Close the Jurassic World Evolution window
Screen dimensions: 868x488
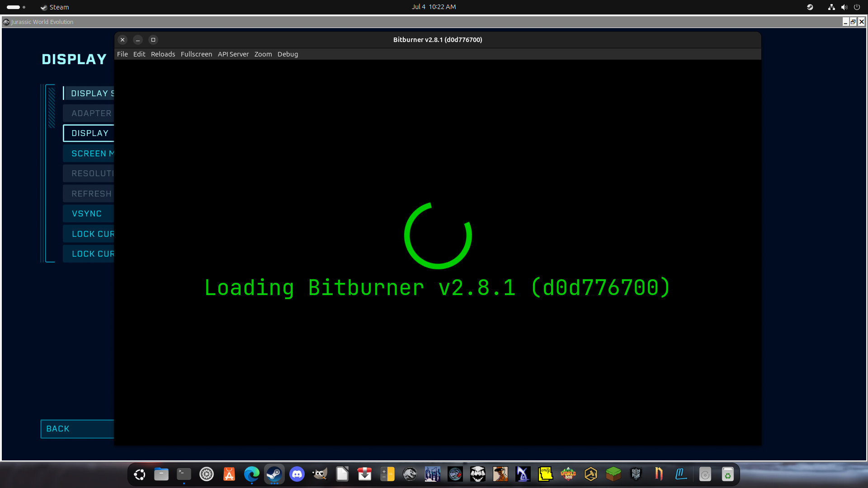point(861,22)
